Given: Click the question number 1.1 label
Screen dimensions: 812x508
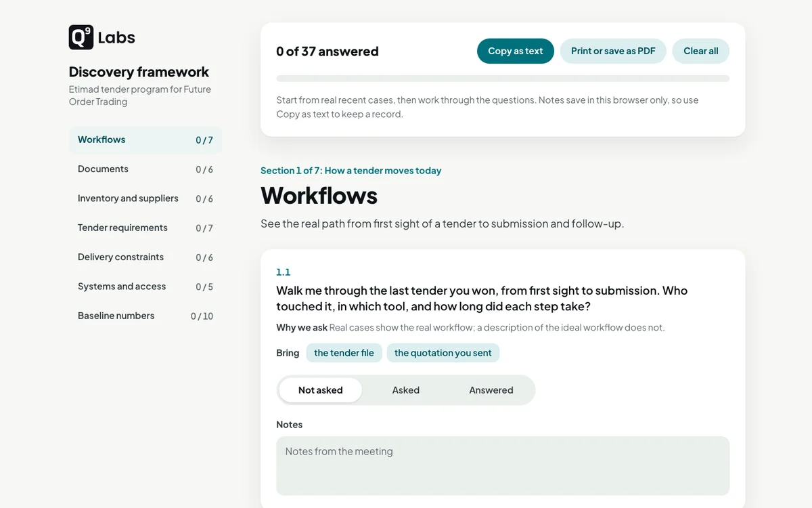Looking at the screenshot, I should [x=283, y=272].
